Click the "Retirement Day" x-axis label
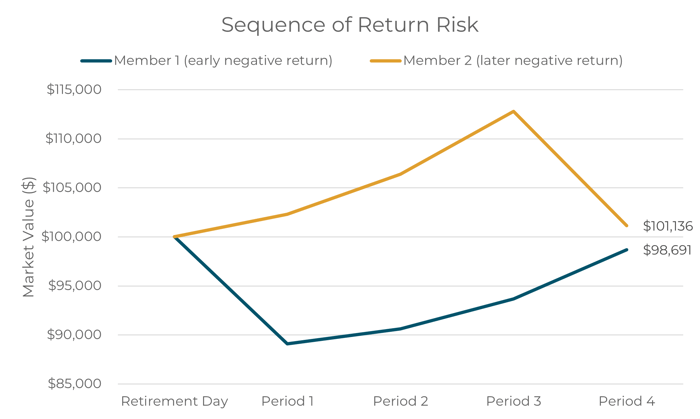Screen dimensions: 700x419 [x=174, y=402]
